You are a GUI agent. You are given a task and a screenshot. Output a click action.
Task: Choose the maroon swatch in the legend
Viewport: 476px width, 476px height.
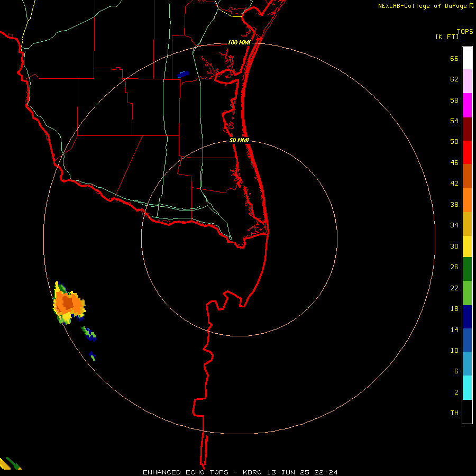(467, 129)
